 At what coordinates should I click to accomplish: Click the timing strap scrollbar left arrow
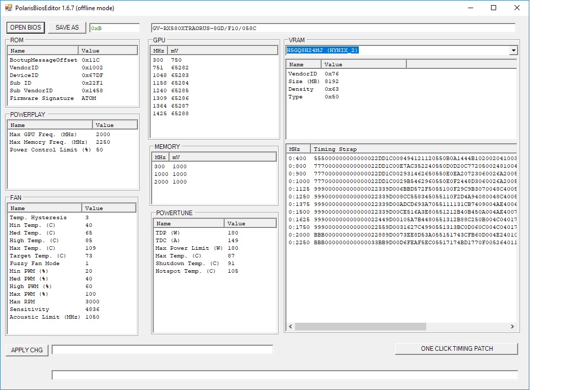coord(290,327)
